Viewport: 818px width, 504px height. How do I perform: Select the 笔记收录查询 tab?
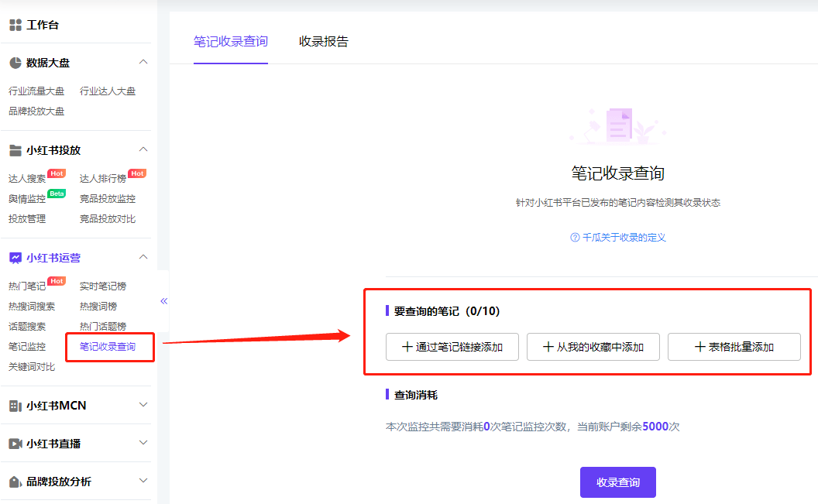(231, 41)
